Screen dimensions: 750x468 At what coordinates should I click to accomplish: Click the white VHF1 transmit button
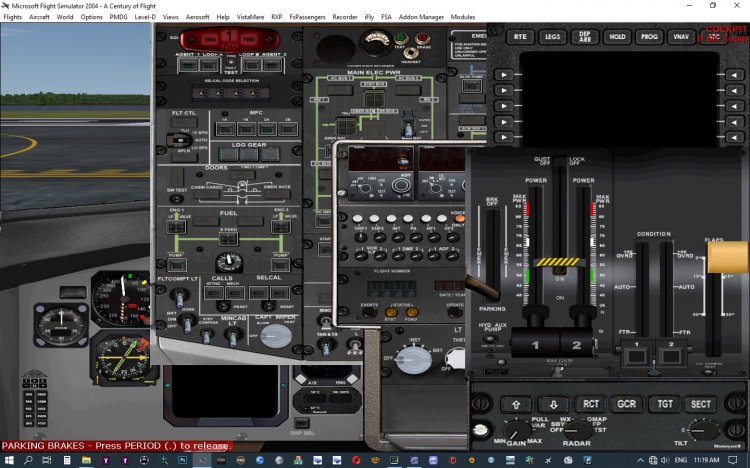(x=357, y=219)
